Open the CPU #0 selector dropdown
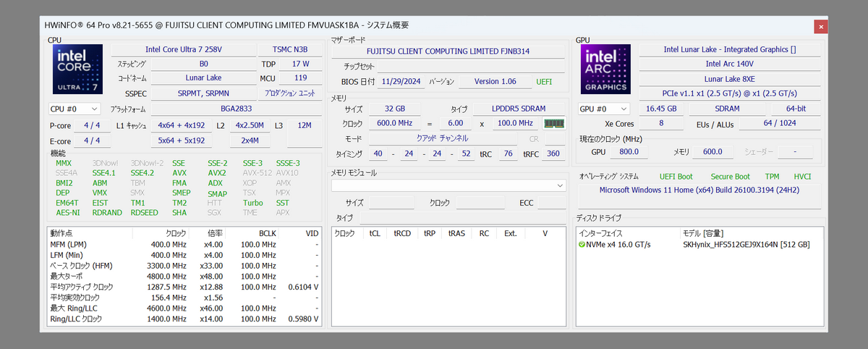 pos(74,109)
